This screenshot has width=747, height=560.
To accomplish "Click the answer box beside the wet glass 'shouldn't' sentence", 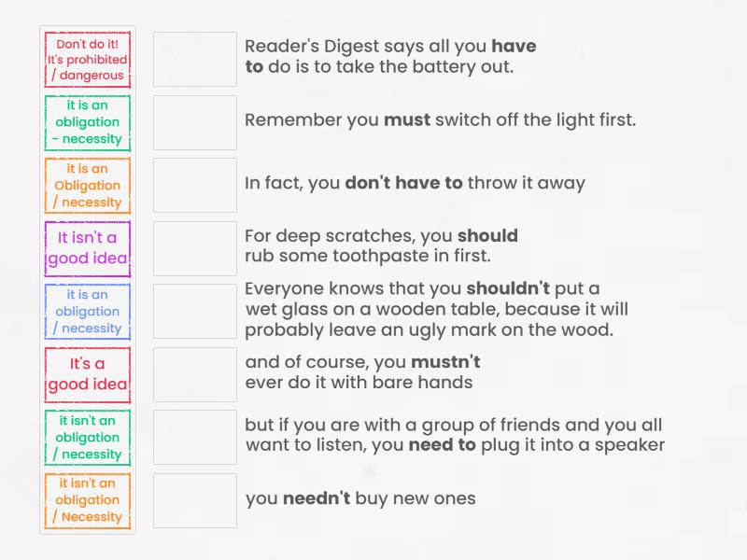I will [x=194, y=311].
